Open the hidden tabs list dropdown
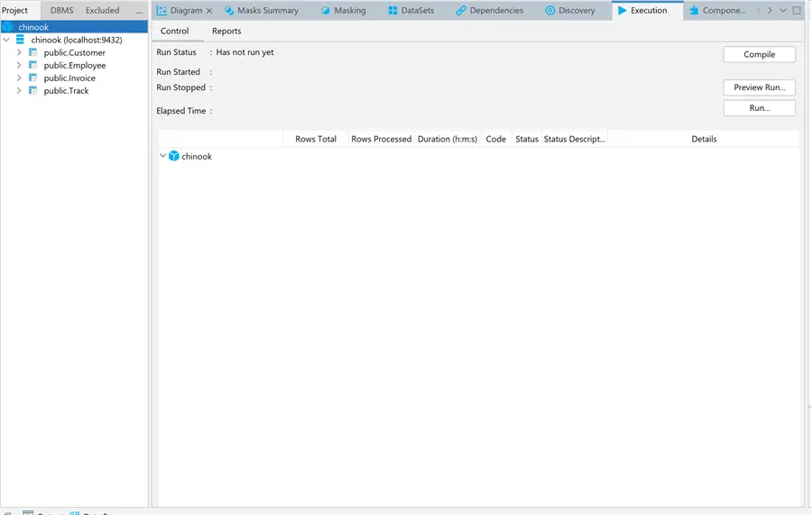The width and height of the screenshot is (812, 515). coord(783,10)
